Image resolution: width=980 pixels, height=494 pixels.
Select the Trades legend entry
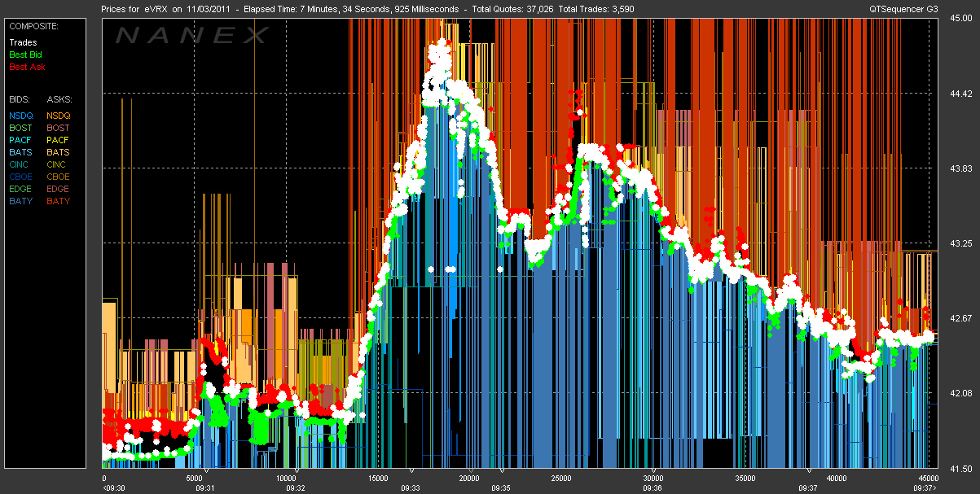click(23, 42)
